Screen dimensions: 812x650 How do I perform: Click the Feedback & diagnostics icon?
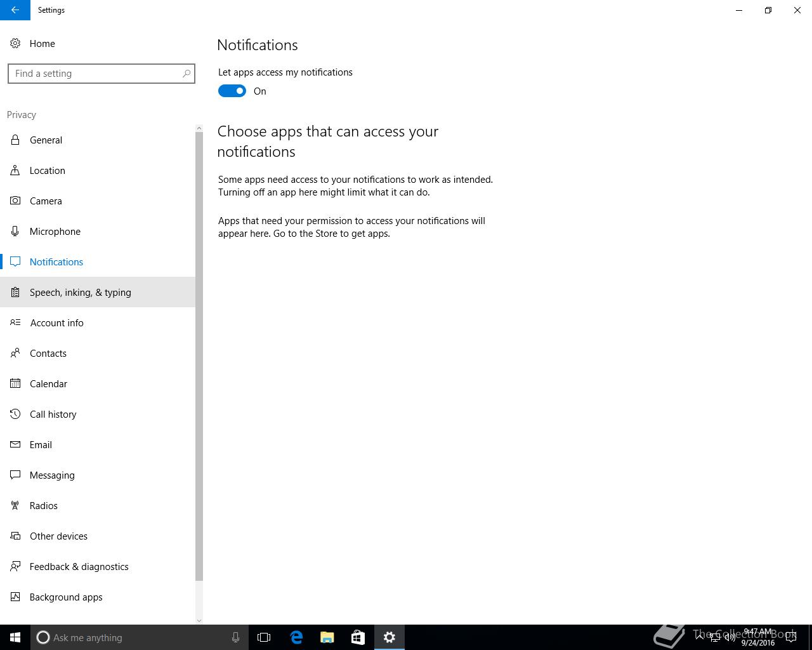pos(15,566)
